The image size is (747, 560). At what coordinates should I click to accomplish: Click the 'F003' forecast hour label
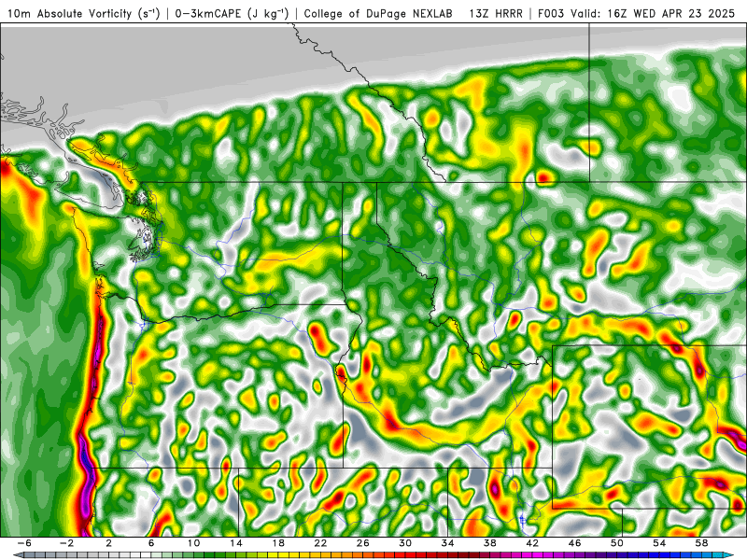(x=551, y=14)
